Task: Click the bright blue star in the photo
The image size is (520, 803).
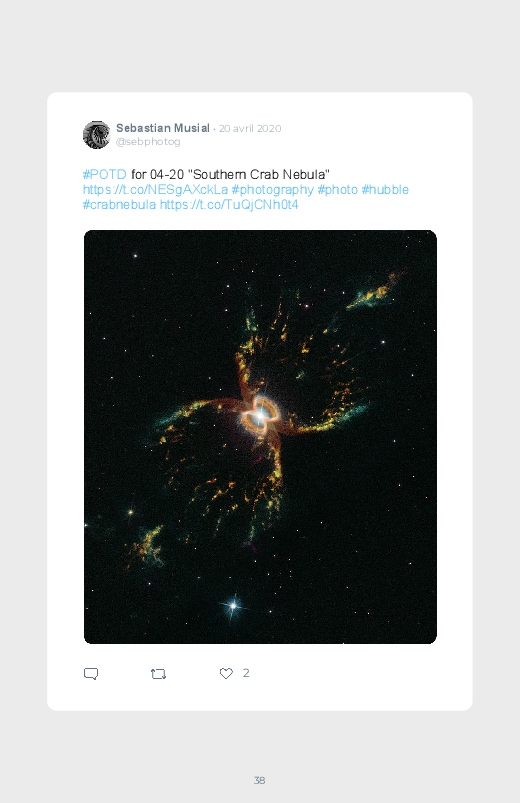Action: [x=233, y=606]
